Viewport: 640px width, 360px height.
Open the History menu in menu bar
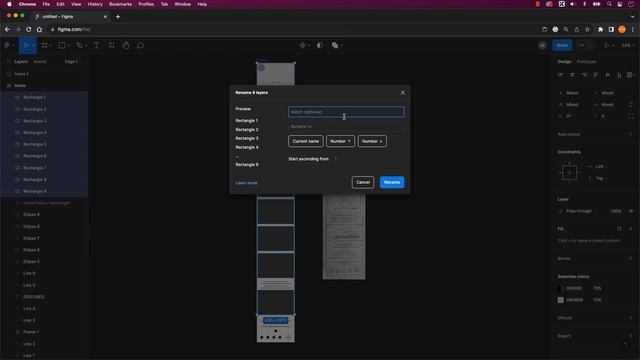tap(95, 4)
